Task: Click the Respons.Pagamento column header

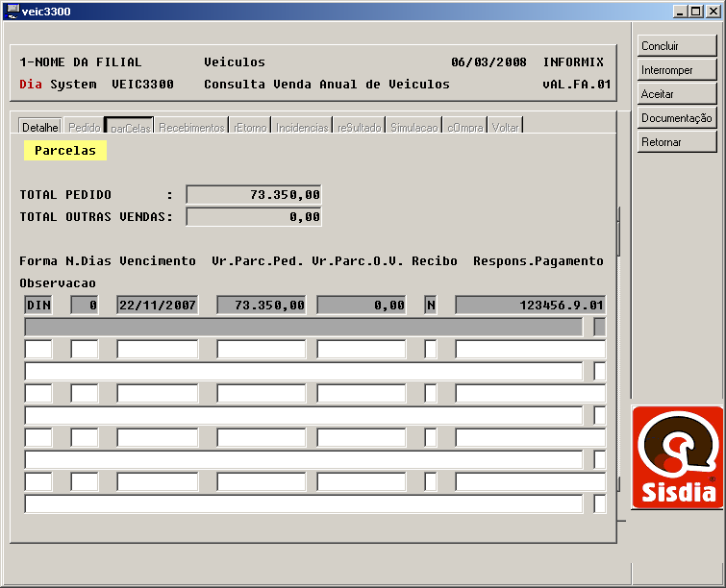Action: click(538, 261)
